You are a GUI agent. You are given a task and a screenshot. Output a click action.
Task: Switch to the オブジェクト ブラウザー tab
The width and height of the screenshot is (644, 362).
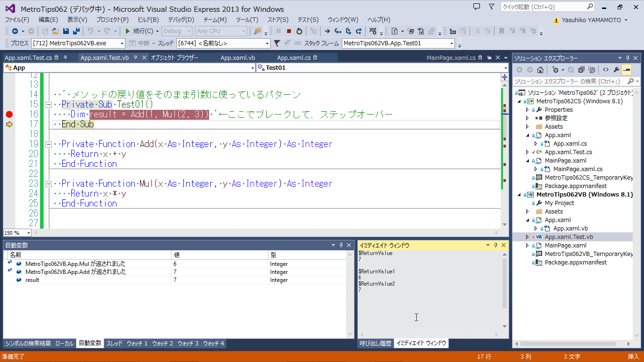[x=174, y=58]
